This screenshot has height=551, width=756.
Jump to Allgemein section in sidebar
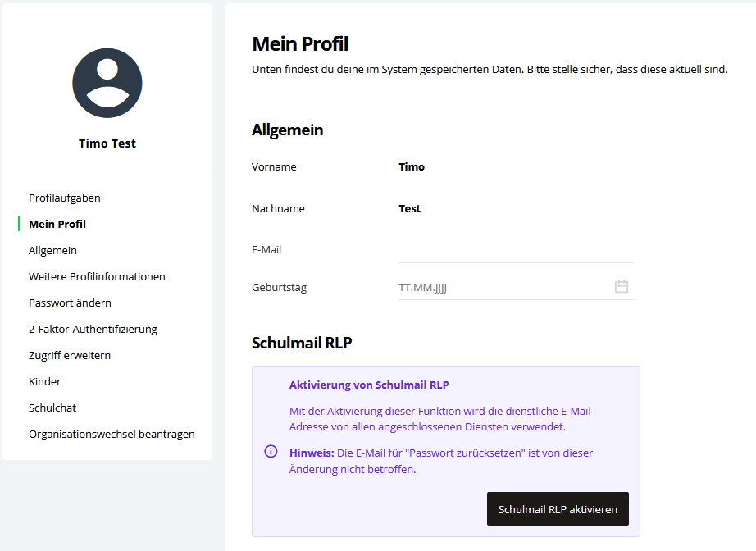(52, 250)
